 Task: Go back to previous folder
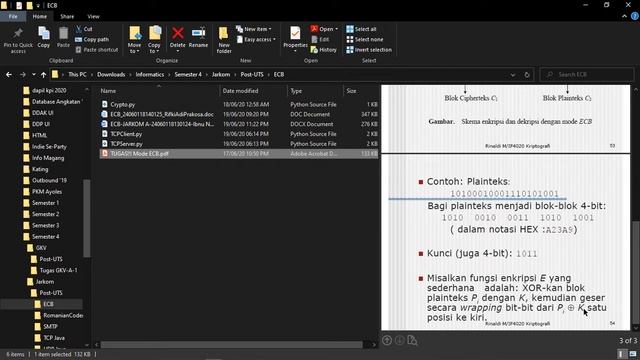coord(9,75)
